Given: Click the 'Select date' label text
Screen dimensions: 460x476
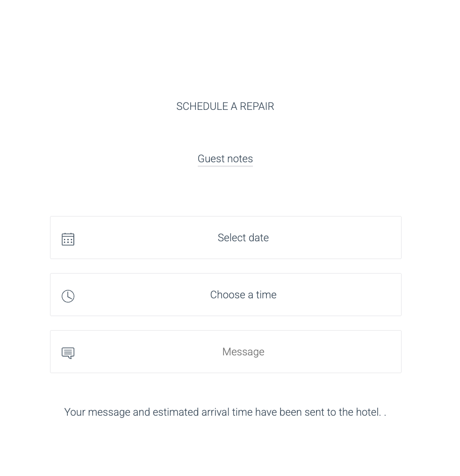Looking at the screenshot, I should 243,238.
